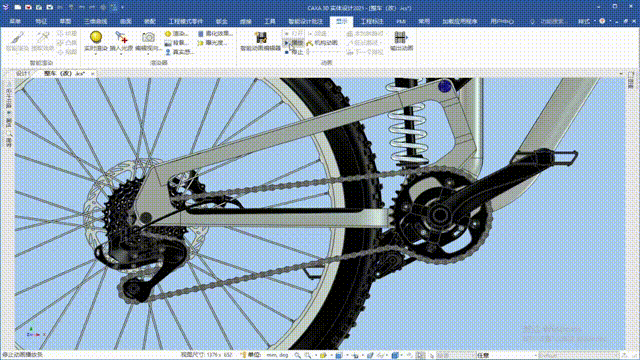Click the 任意 selection filter field
The width and height of the screenshot is (640, 360).
(x=506, y=356)
